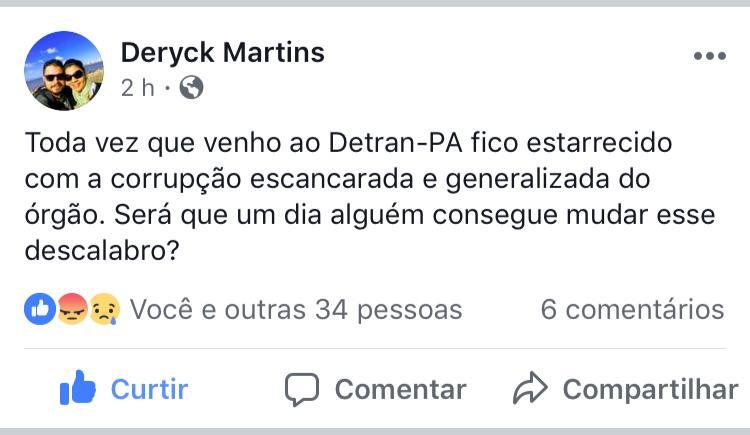Tap the speech bubble comment icon

click(301, 388)
